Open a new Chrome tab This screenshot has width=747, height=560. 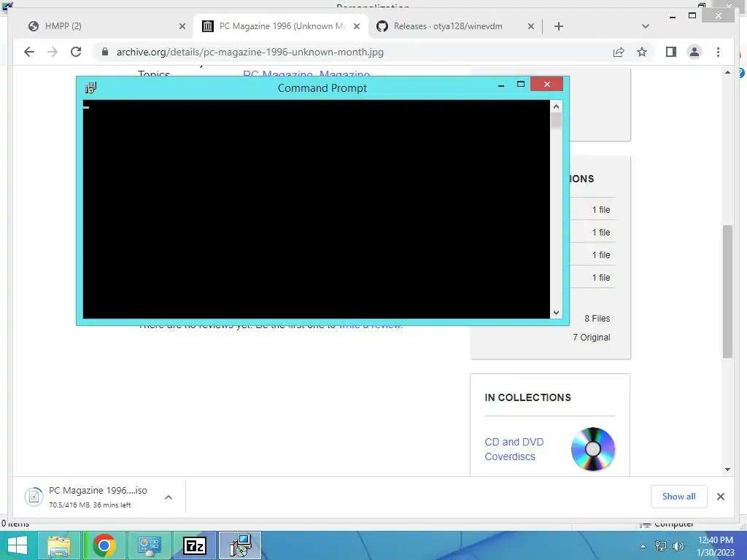click(559, 26)
